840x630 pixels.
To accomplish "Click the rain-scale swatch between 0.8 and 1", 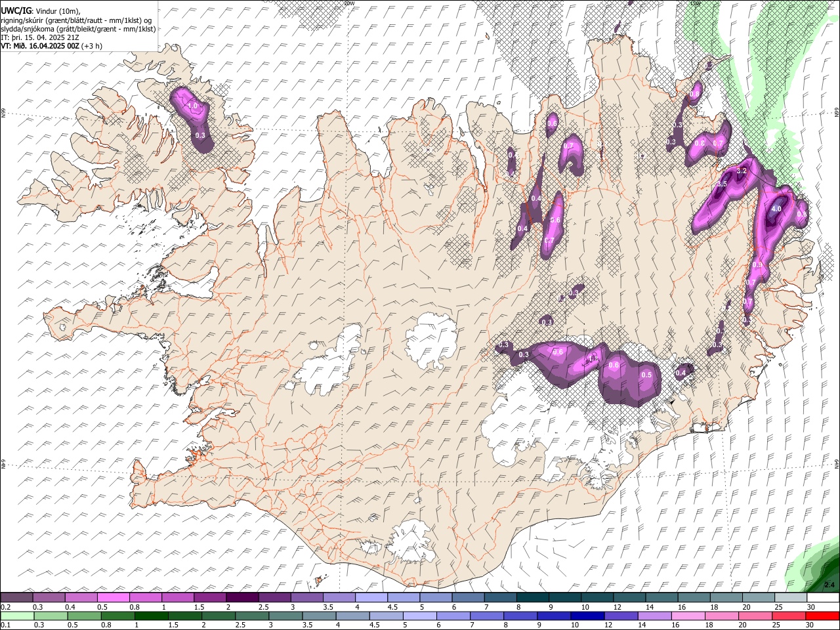I will [117, 616].
